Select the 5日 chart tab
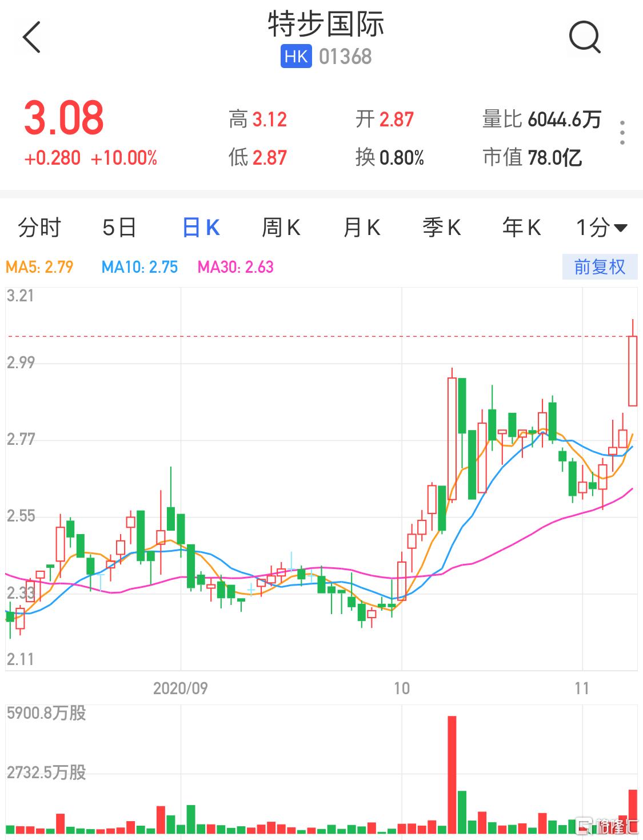Image resolution: width=643 pixels, height=840 pixels. [x=119, y=228]
